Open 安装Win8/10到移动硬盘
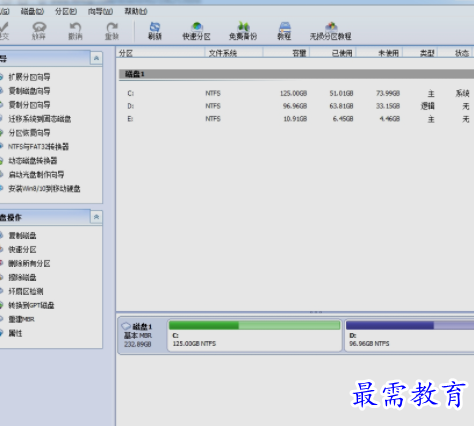This screenshot has width=474, height=426. coord(44,189)
